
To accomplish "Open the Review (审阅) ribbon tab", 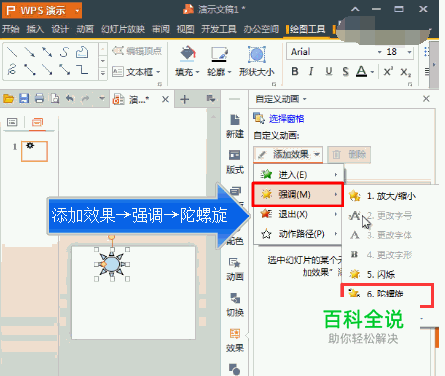I will (x=161, y=29).
